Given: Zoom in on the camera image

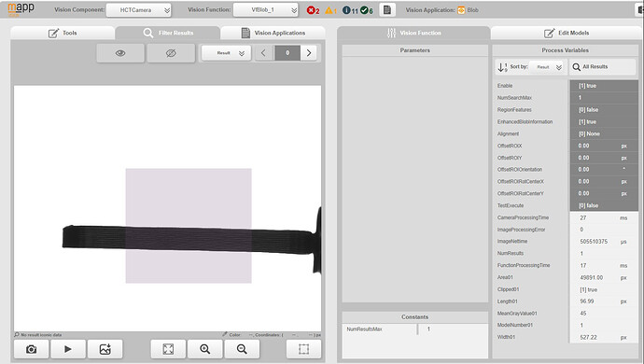Looking at the screenshot, I should point(205,349).
